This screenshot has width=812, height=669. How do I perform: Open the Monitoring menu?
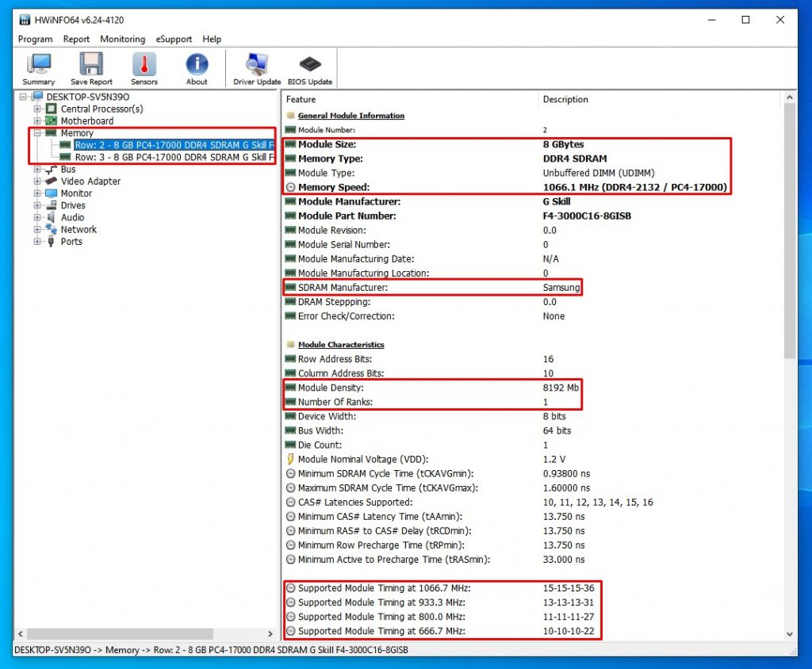122,39
